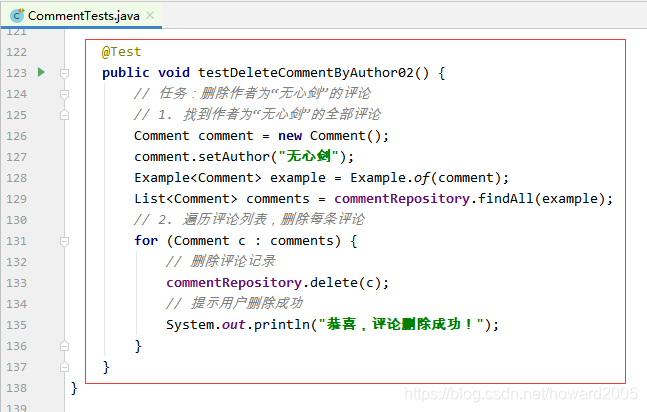
Task: Click List<Comment> type on line 129
Action: click(186, 199)
